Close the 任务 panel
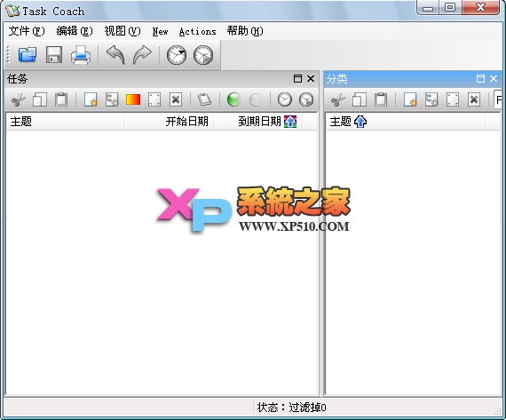This screenshot has width=506, height=420. 311,78
